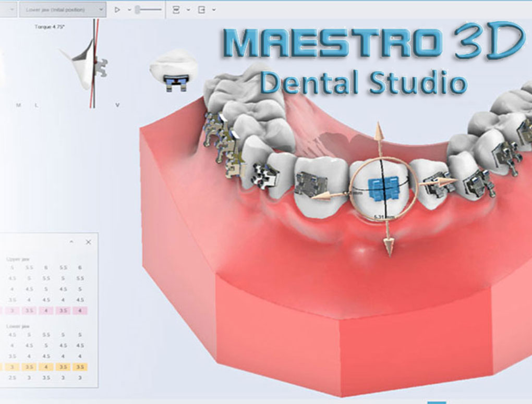Screen dimensions: 532x404
Task: Select orange highlighted value 3 in Lower jaw
Action: click(12, 367)
